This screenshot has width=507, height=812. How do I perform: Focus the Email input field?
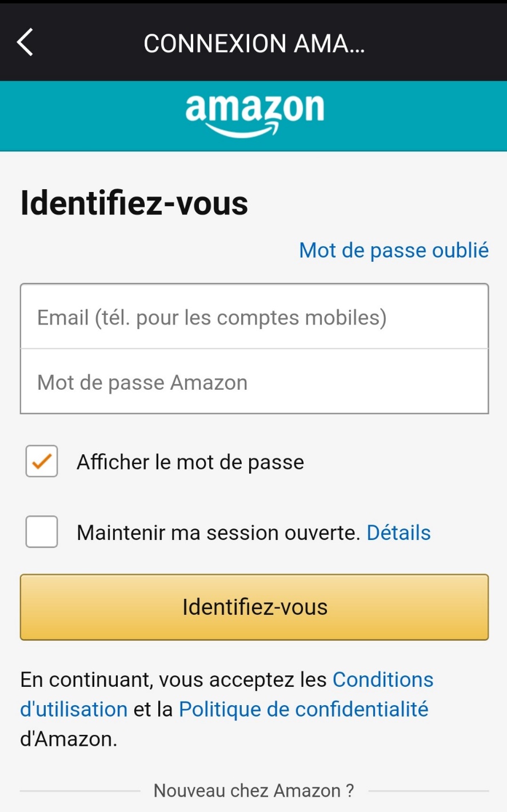tap(254, 317)
